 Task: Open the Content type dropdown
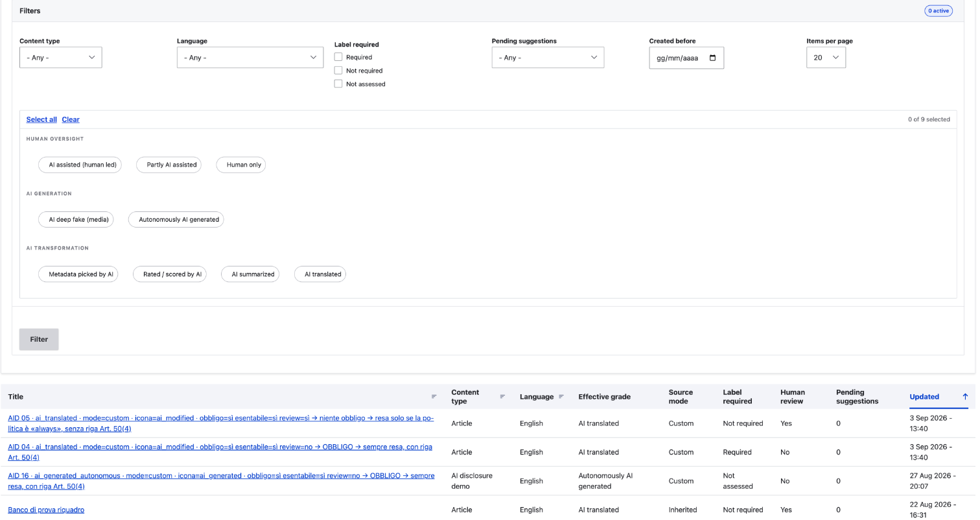61,58
